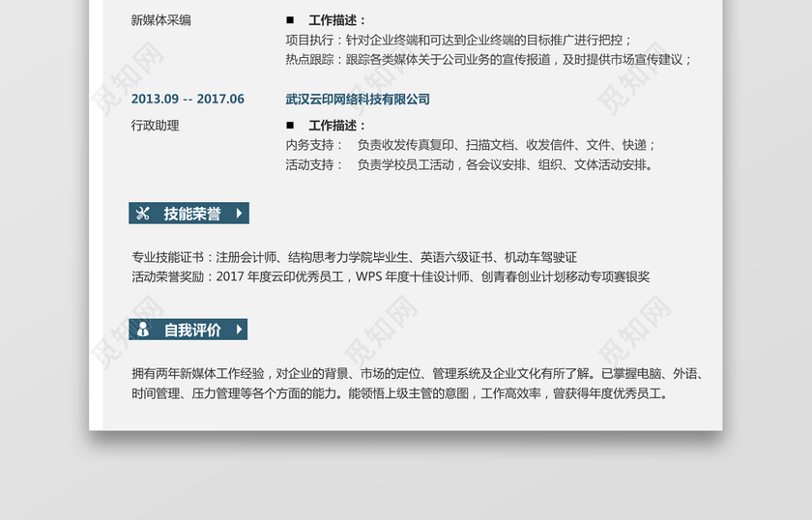Click company name 武汉云印网络科技有限公司
Screen dimensions: 812x520
(x=358, y=99)
